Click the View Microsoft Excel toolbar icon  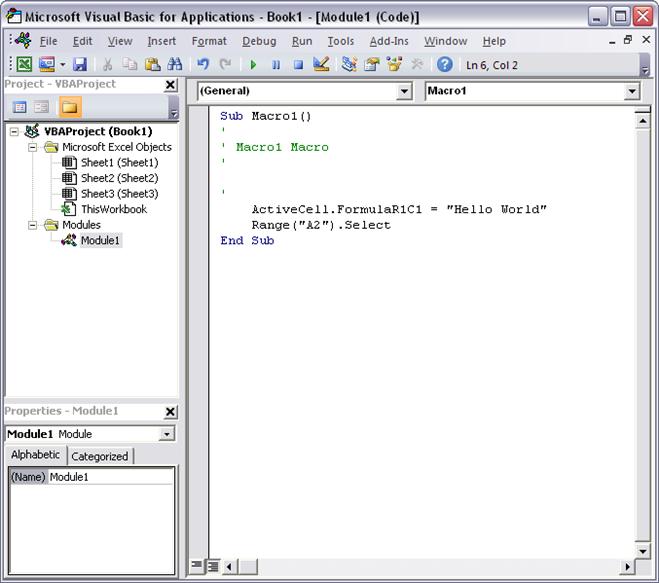coord(24,64)
